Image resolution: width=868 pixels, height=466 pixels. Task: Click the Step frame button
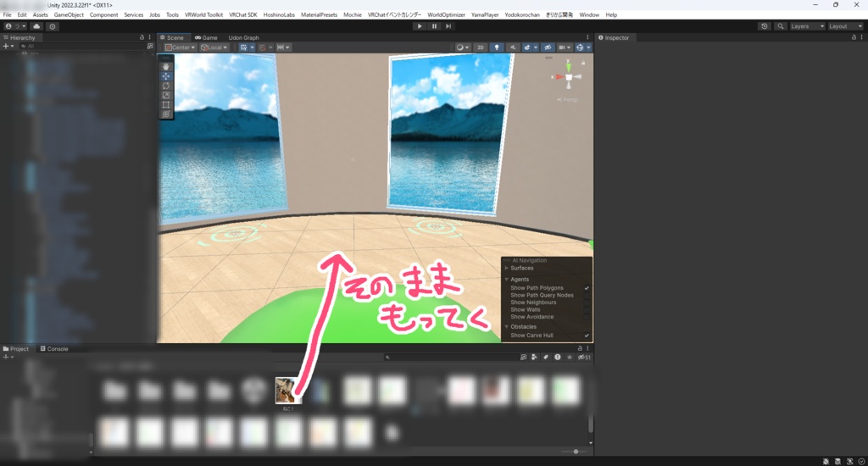[448, 26]
